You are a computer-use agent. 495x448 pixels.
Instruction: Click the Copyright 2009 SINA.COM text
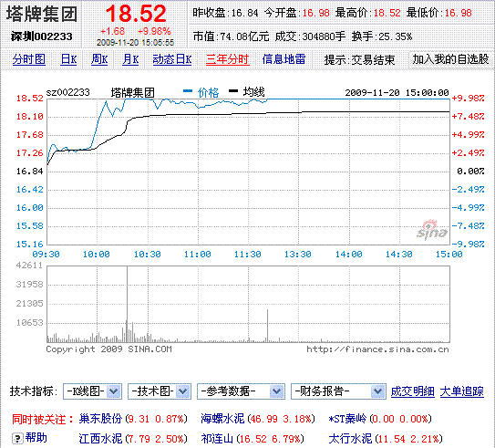(x=108, y=349)
